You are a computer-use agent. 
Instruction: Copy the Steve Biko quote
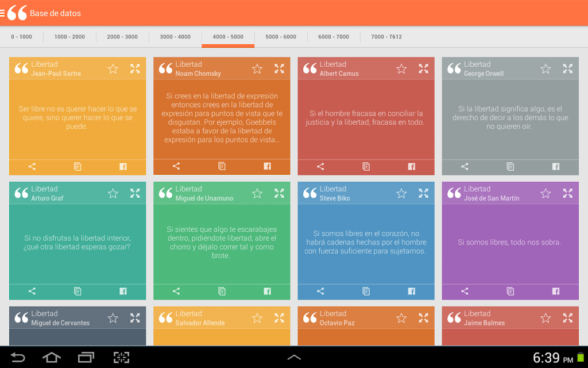coord(366,291)
